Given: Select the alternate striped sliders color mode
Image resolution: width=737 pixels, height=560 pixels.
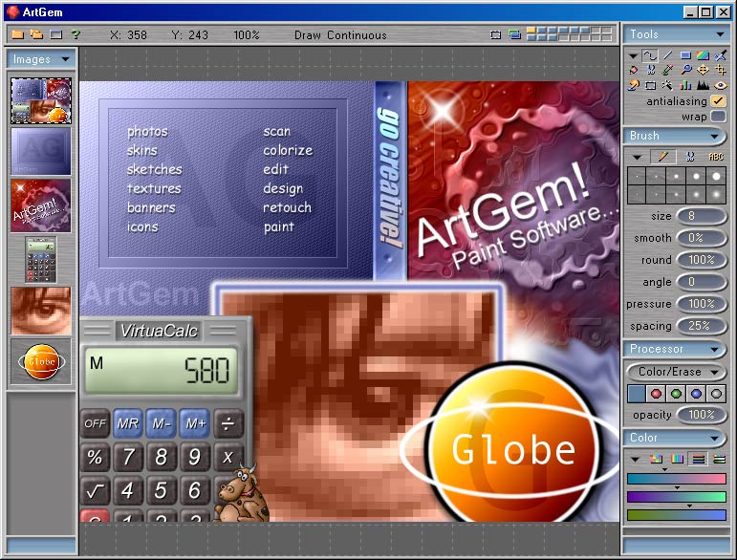Looking at the screenshot, I should pos(719,459).
